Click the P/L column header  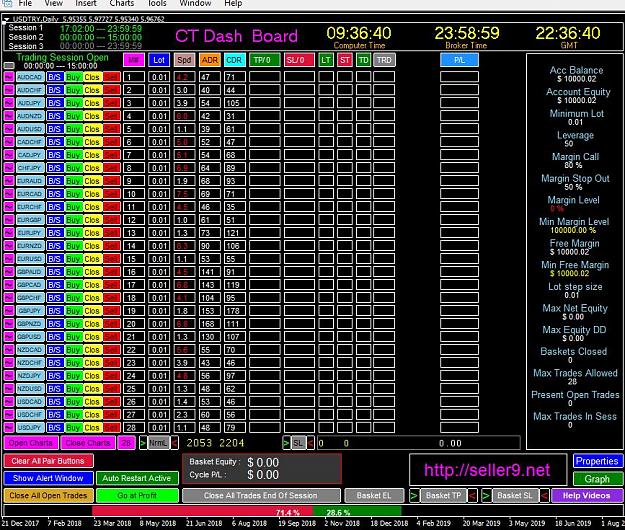click(459, 60)
